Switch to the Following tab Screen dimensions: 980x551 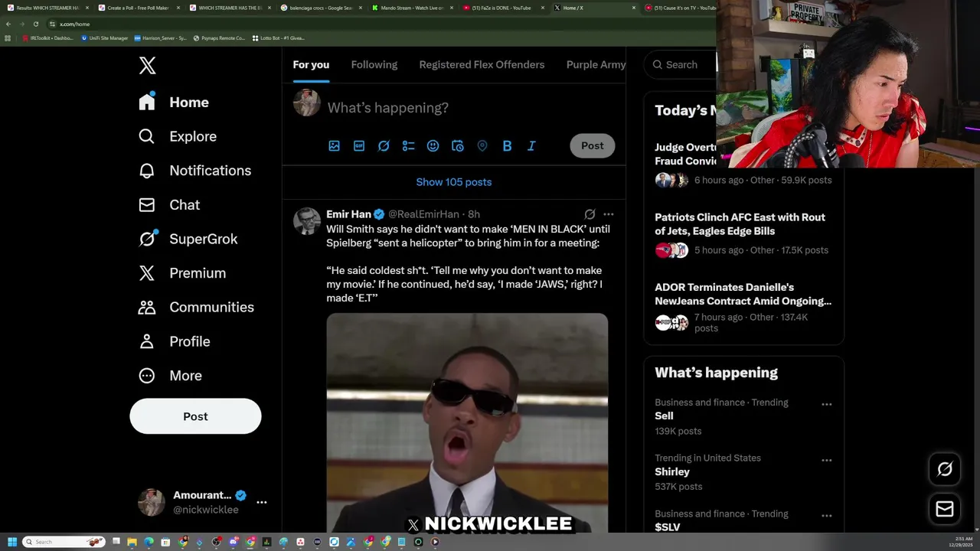[x=374, y=65]
